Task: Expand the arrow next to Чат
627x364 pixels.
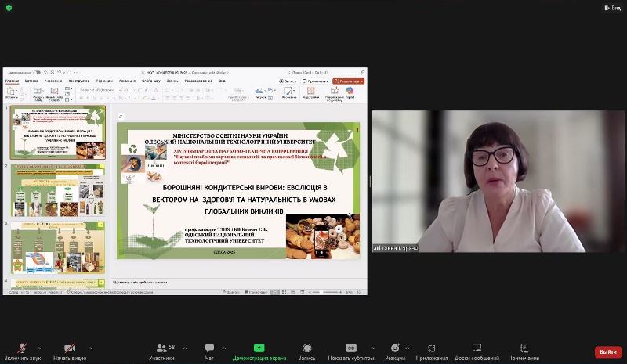Action: click(226, 348)
